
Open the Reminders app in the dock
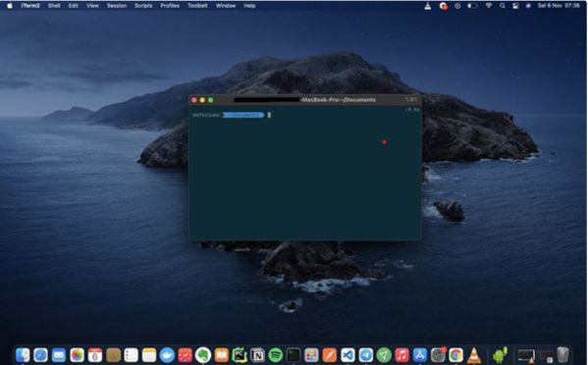coord(132,354)
